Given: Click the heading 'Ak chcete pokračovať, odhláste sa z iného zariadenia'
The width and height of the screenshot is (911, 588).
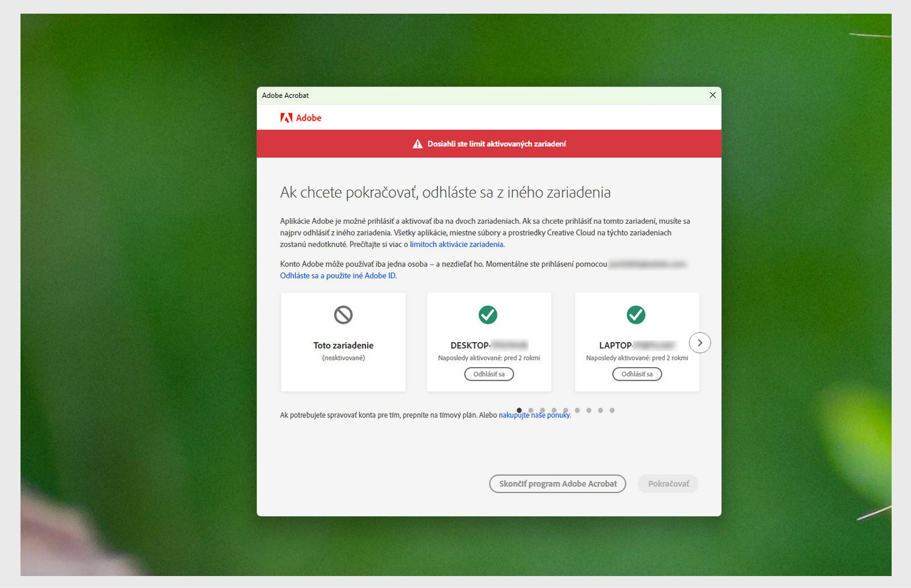Looking at the screenshot, I should click(445, 192).
